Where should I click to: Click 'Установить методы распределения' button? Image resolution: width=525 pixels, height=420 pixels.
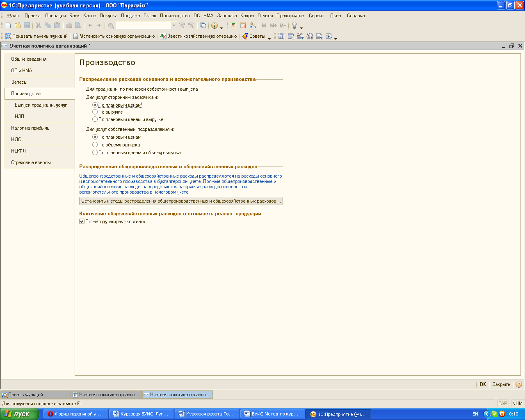point(181,201)
